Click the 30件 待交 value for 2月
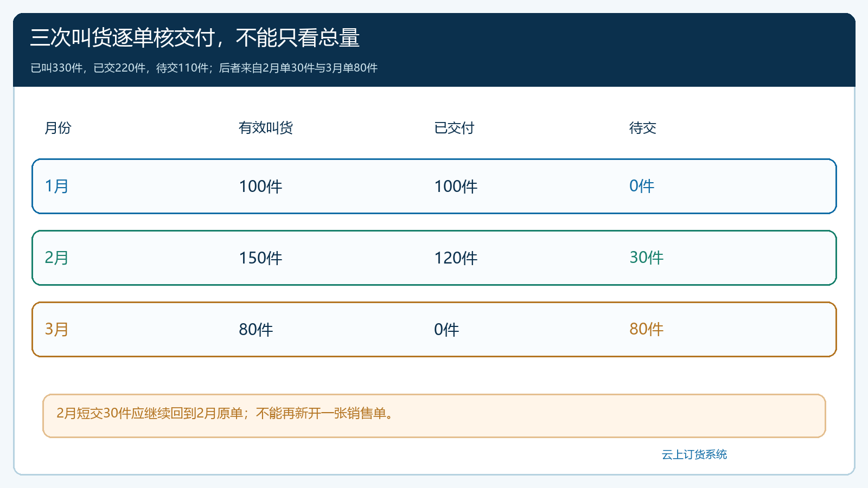The image size is (868, 488). click(647, 258)
